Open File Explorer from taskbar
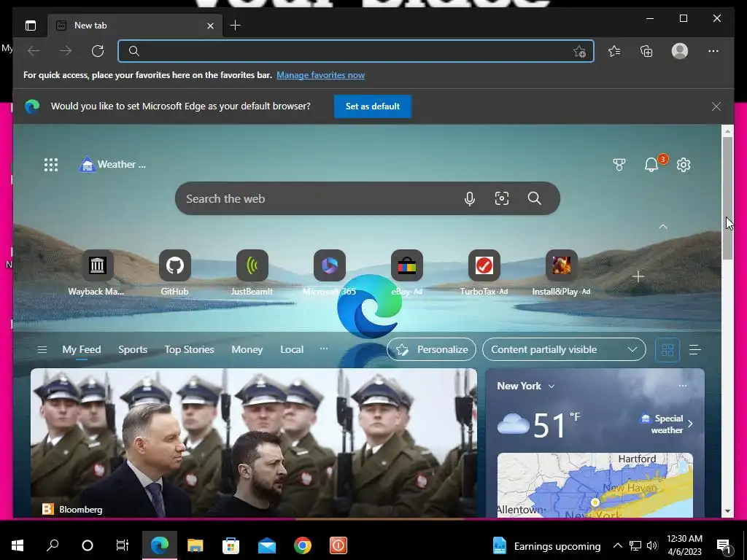Viewport: 747px width, 560px height. 195,545
